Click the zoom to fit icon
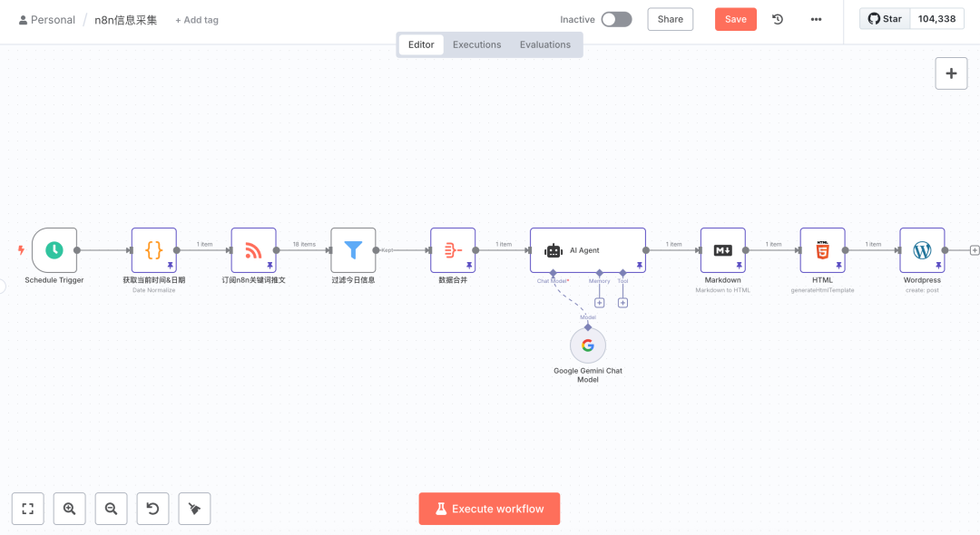Screen dimensions: 980x535 tap(27, 509)
